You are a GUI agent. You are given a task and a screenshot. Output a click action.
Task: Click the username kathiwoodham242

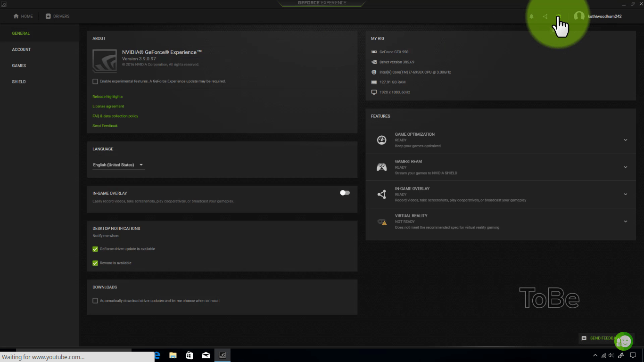click(x=605, y=16)
